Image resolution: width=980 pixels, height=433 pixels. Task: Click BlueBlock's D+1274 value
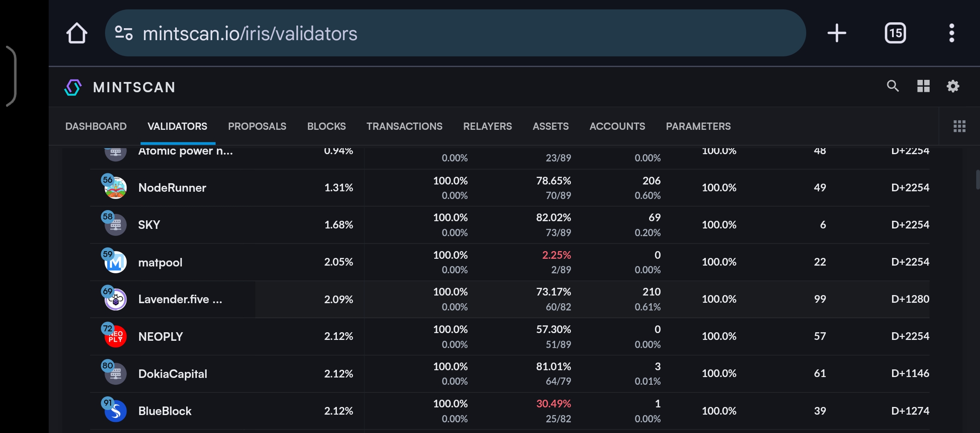coord(910,411)
